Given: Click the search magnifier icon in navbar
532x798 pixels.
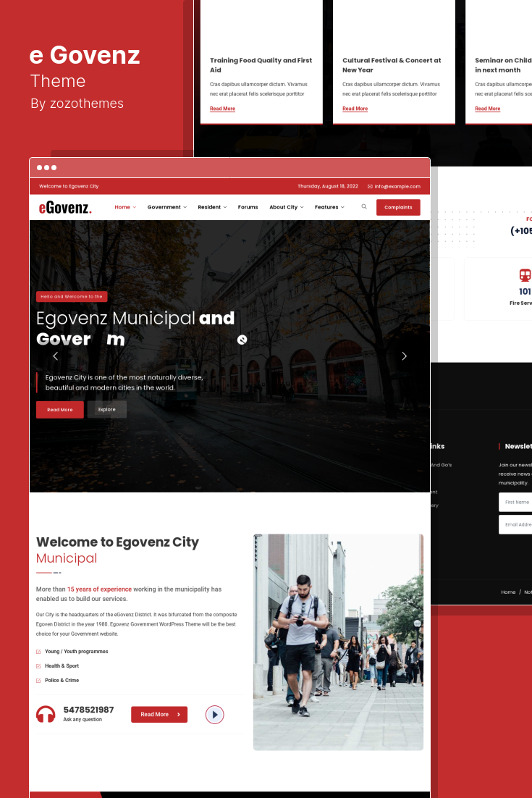Looking at the screenshot, I should coord(363,206).
